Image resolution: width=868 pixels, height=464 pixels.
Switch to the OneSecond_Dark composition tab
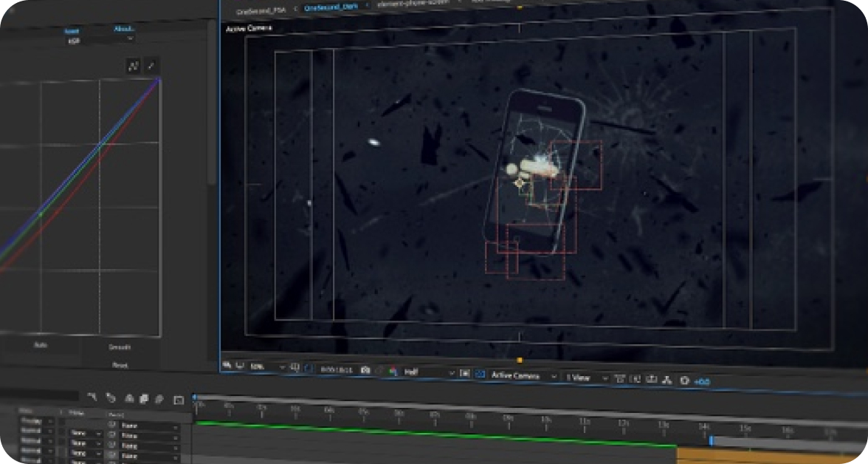[331, 7]
